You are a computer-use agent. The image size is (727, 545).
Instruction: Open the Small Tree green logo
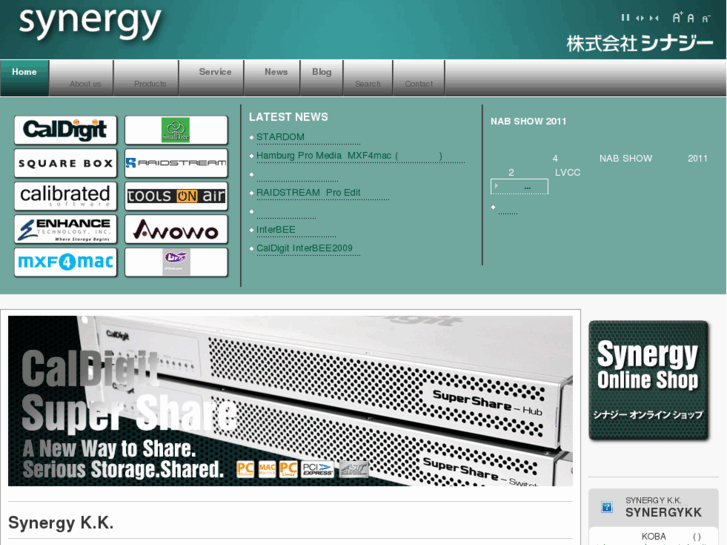[x=176, y=130]
